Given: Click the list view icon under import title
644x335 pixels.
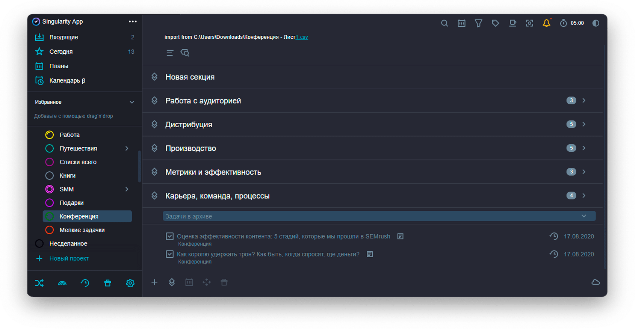Looking at the screenshot, I should tap(170, 53).
